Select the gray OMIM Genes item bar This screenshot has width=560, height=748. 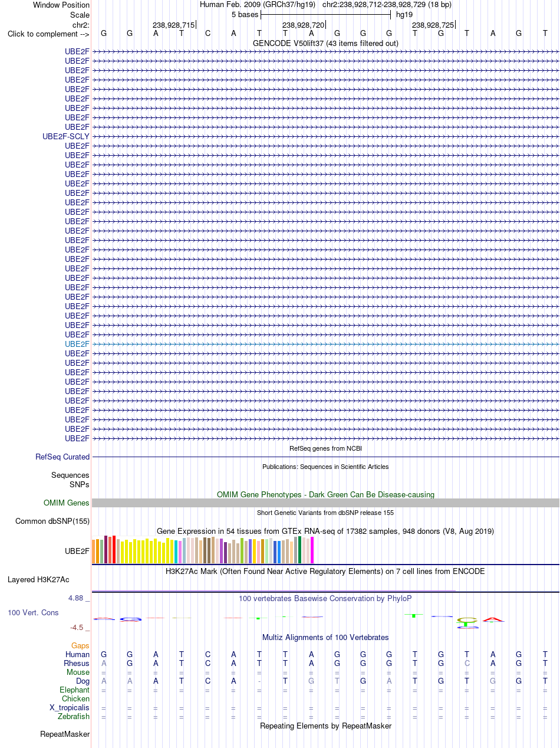click(x=325, y=503)
